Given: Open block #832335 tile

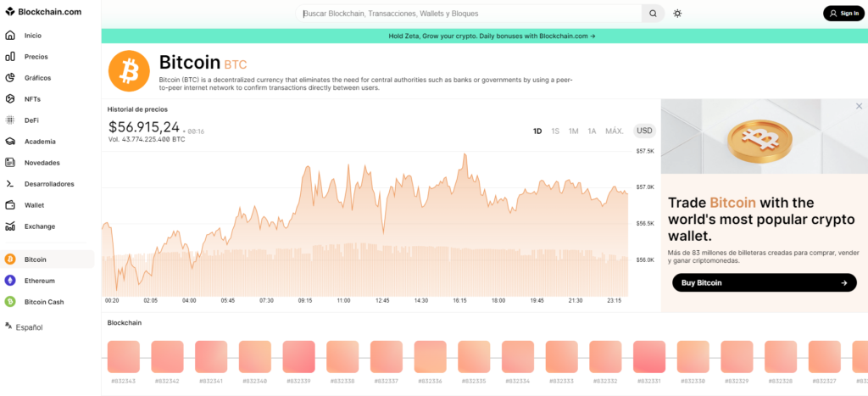Looking at the screenshot, I should [x=474, y=357].
